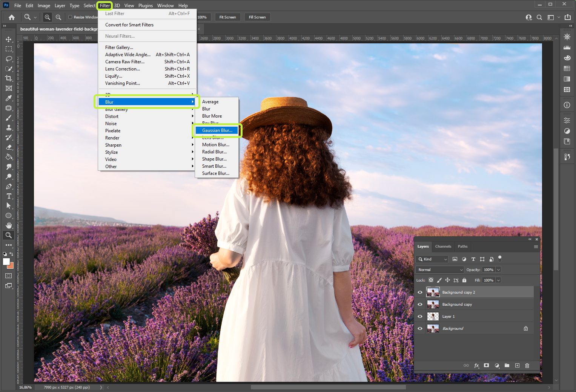
Task: Click the Home icon in options bar
Action: click(12, 17)
